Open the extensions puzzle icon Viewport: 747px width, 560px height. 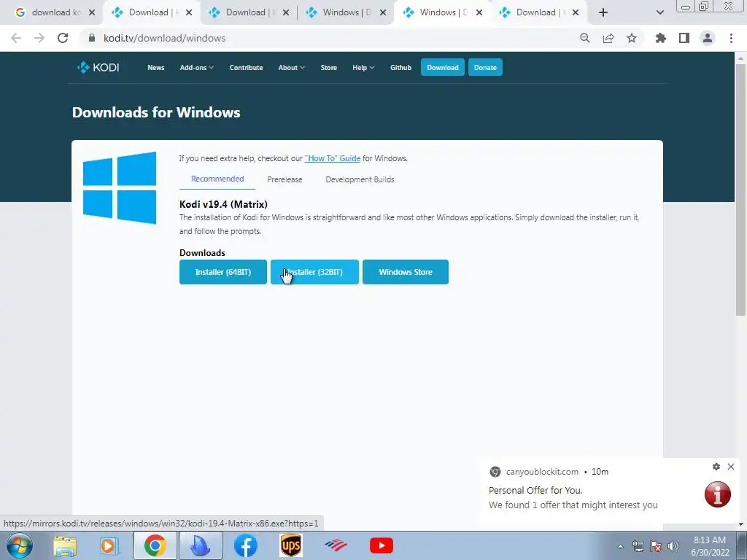[661, 38]
